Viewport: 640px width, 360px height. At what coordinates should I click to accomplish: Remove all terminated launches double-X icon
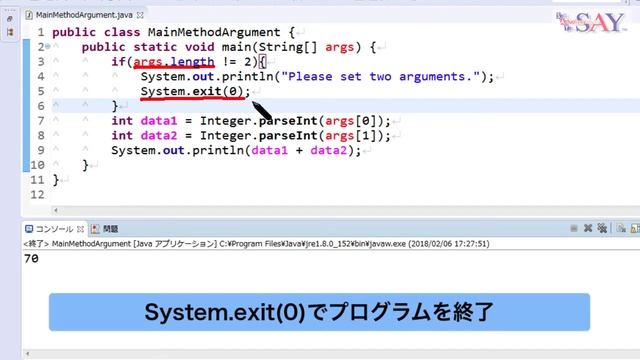[602, 228]
